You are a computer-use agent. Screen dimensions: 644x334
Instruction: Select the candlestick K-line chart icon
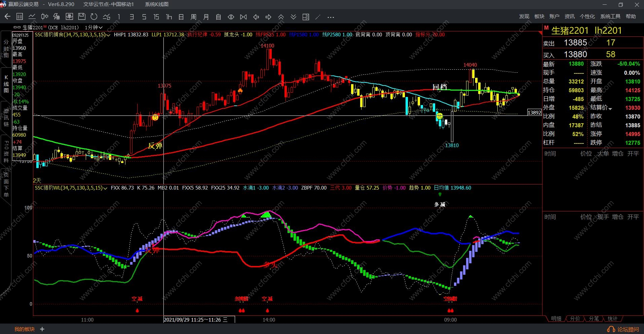pyautogui.click(x=44, y=17)
